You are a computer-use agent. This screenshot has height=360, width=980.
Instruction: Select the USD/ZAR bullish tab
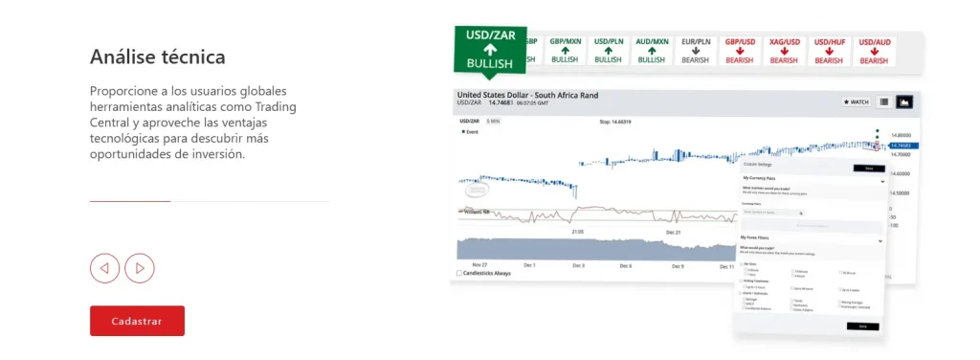[491, 50]
